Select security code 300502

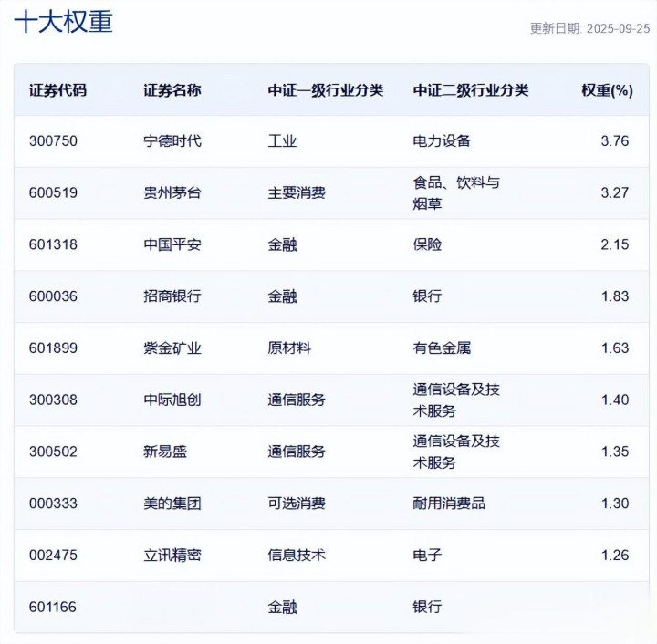53,452
